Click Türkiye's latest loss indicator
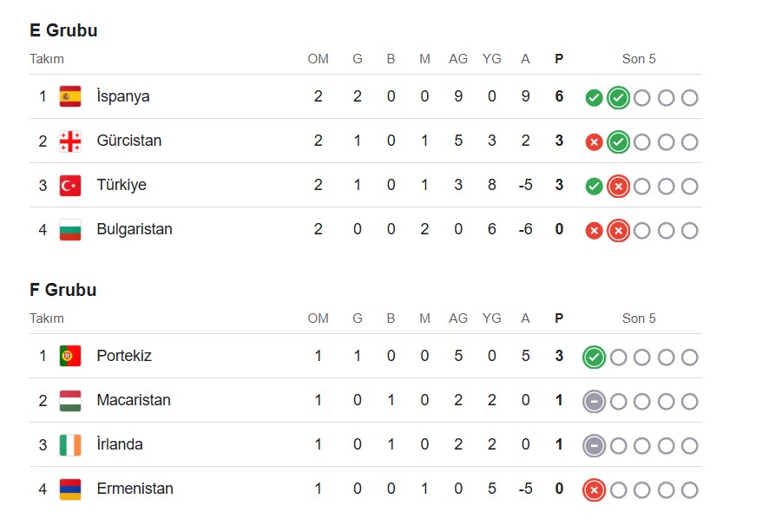Viewport: 762px width, 532px height. [x=618, y=186]
